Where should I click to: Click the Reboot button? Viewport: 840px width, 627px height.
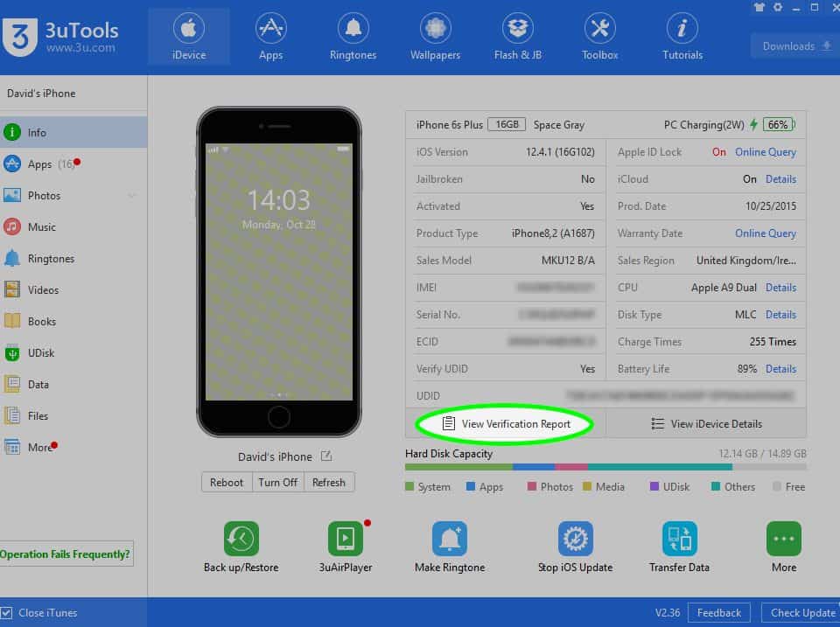point(227,483)
